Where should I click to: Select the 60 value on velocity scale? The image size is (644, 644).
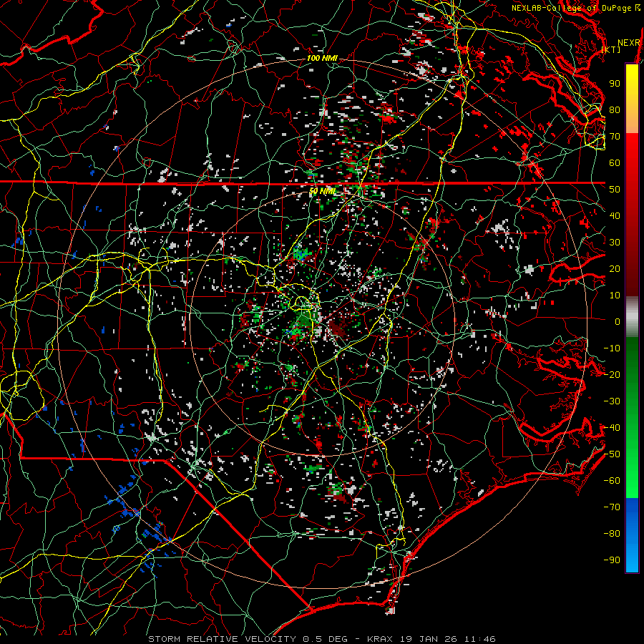[615, 163]
